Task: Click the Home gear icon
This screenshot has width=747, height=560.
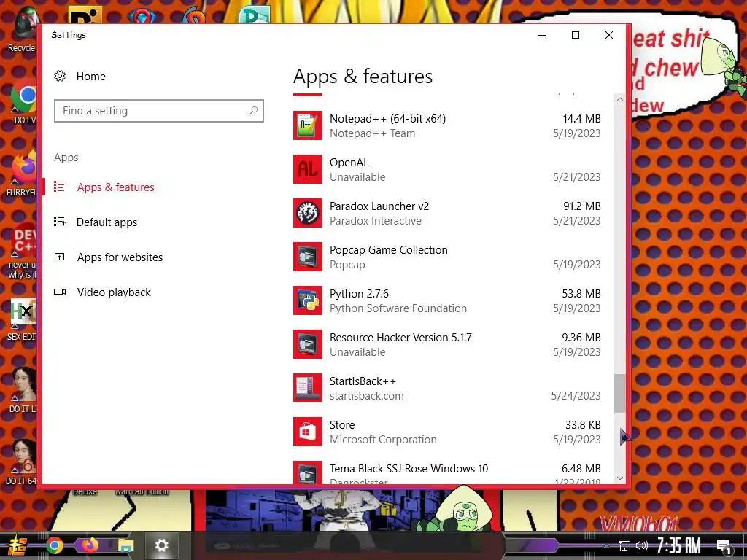Action: point(60,76)
